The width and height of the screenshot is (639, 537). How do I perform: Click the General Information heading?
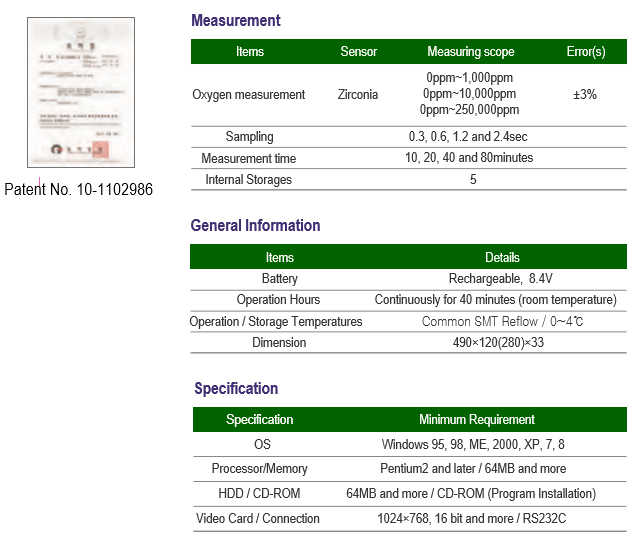[255, 225]
